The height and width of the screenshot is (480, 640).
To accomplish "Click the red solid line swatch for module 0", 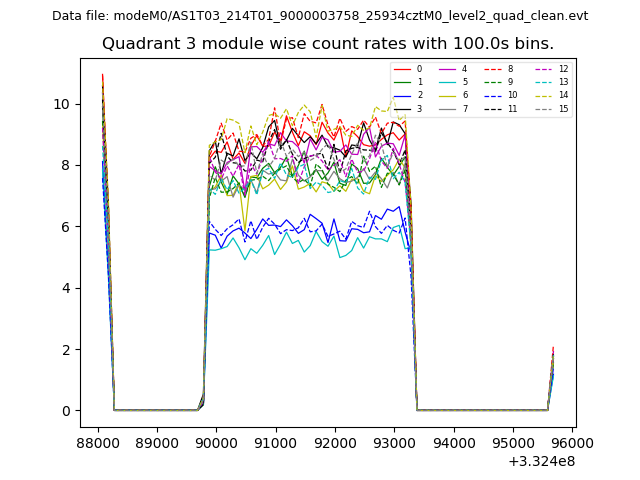I will pos(402,69).
